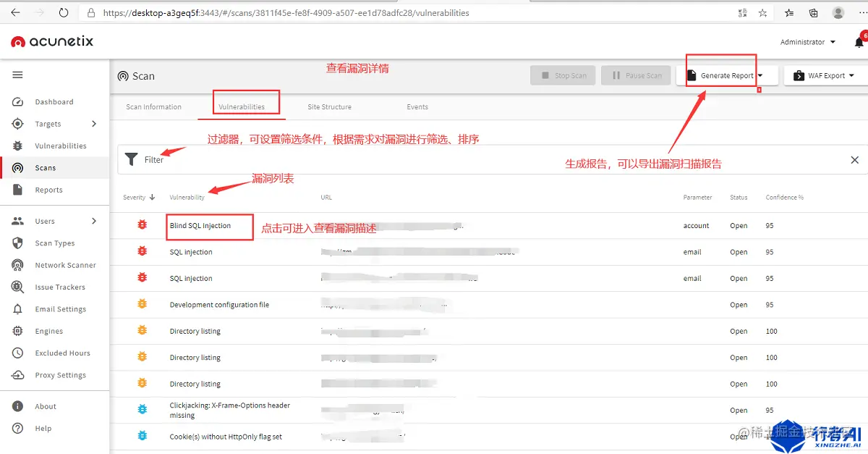Click the Excluded Hours clock icon
868x454 pixels.
18,353
